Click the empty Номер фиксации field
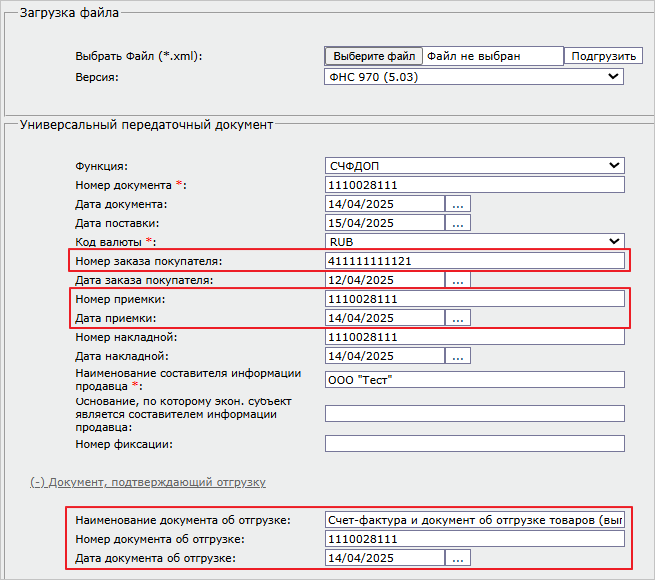Viewport: 655px width, 580px height. click(x=474, y=444)
